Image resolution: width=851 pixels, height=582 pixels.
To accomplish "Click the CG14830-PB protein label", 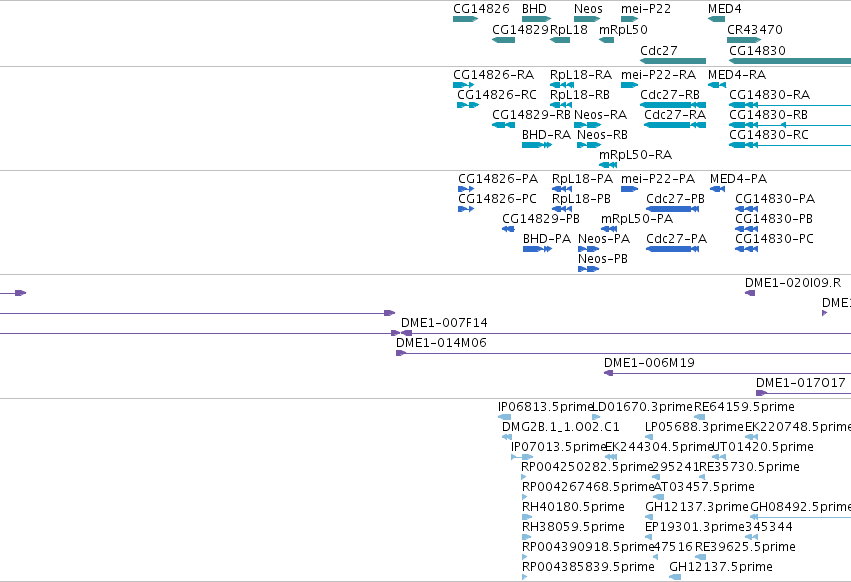I will pyautogui.click(x=774, y=219).
